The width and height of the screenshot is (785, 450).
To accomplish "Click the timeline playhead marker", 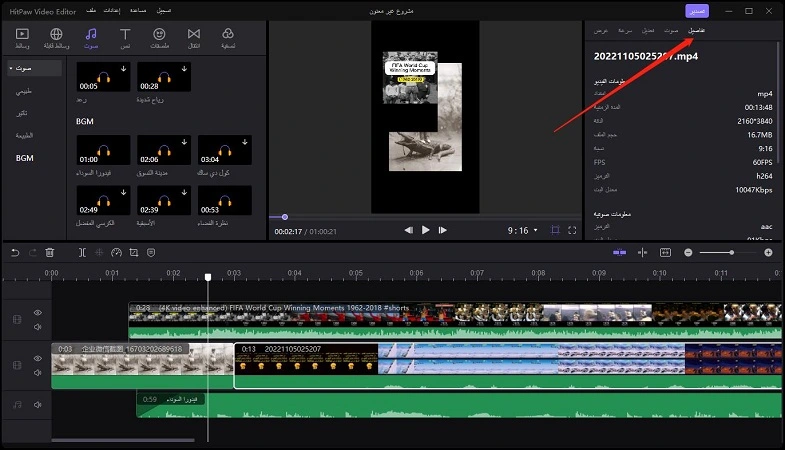I will [x=208, y=277].
